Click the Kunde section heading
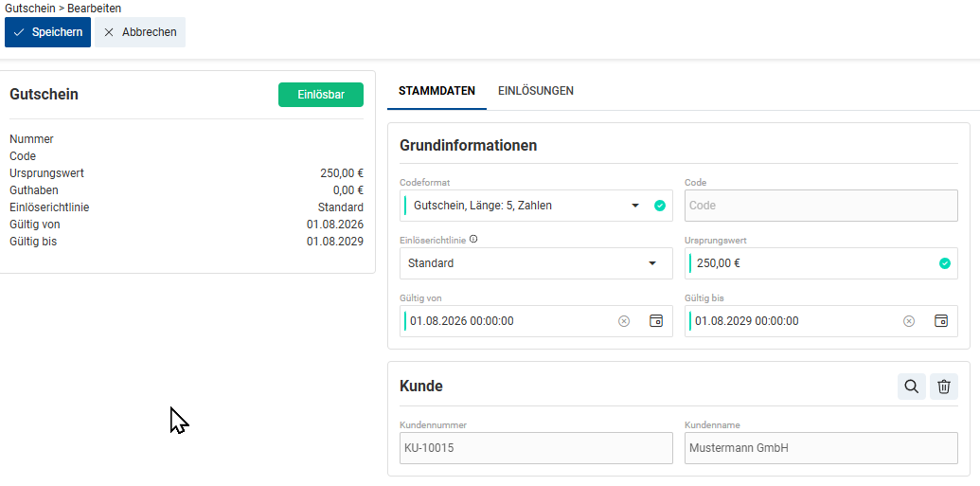The width and height of the screenshot is (980, 486). click(x=421, y=386)
